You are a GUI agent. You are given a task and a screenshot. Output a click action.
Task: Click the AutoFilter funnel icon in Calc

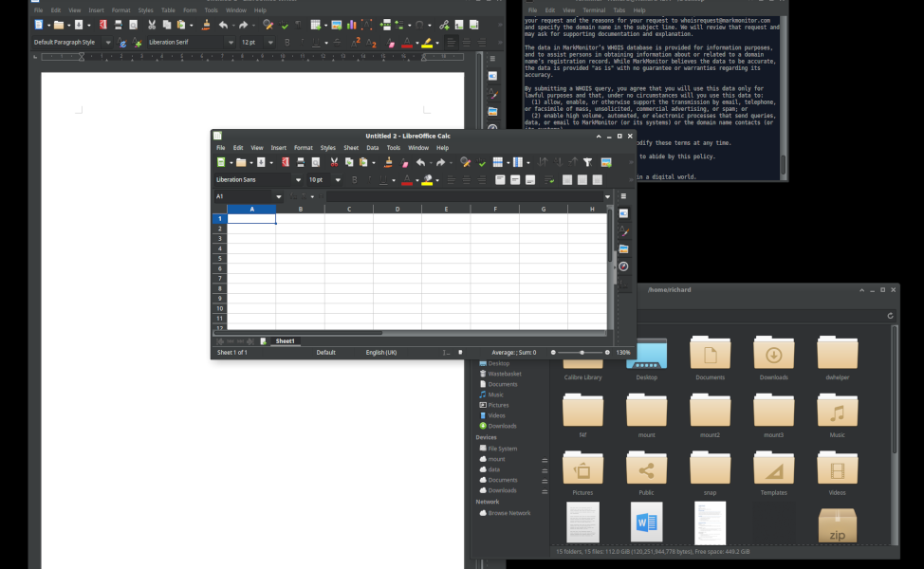coord(587,162)
